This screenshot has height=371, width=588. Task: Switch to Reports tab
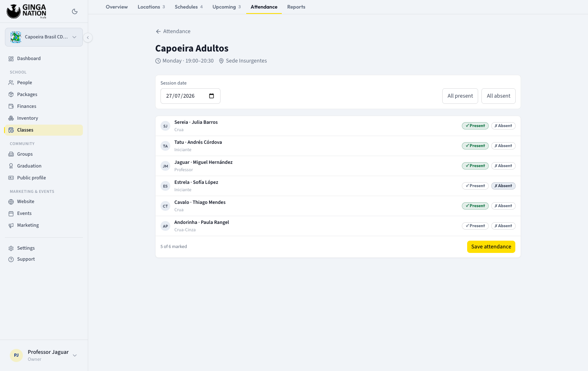coord(296,7)
